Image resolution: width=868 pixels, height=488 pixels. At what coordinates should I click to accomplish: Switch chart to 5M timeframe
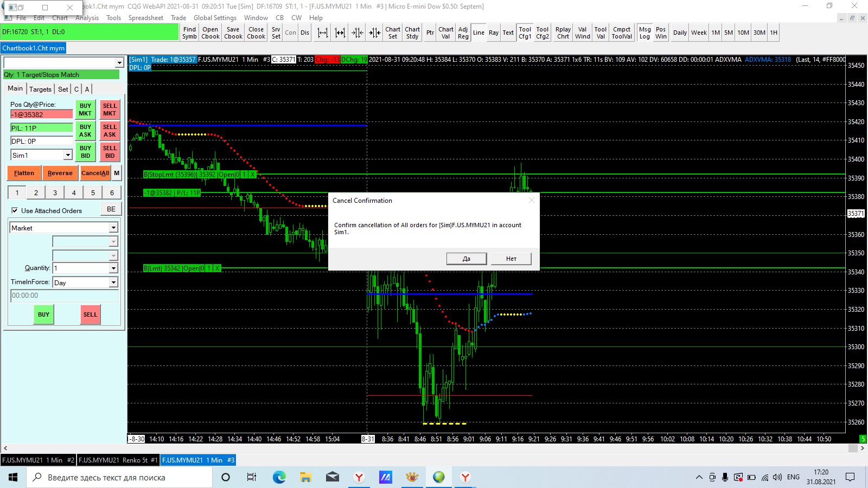pyautogui.click(x=729, y=33)
